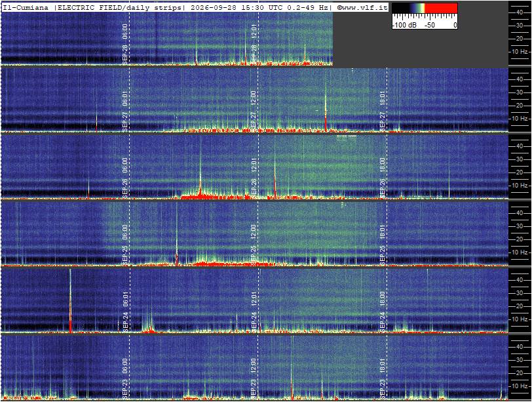
Task: Click the 30 axis label of the SEP-26 strip
Action: click(x=520, y=159)
